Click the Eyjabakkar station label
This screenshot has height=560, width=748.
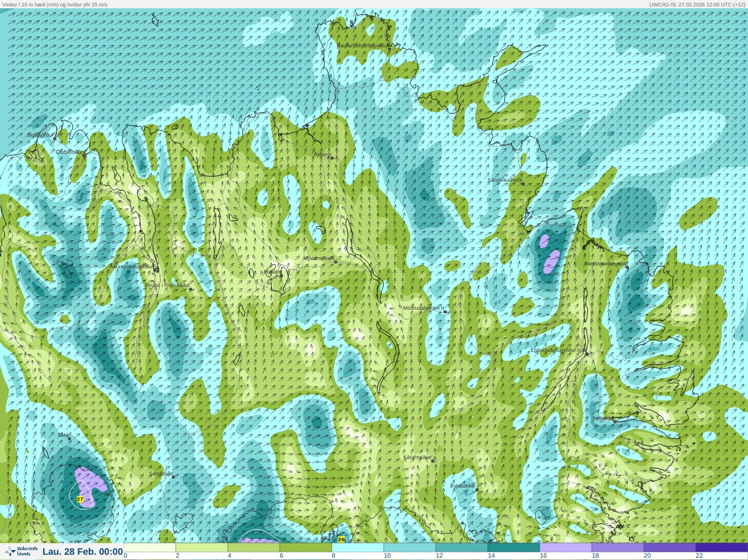click(x=463, y=486)
